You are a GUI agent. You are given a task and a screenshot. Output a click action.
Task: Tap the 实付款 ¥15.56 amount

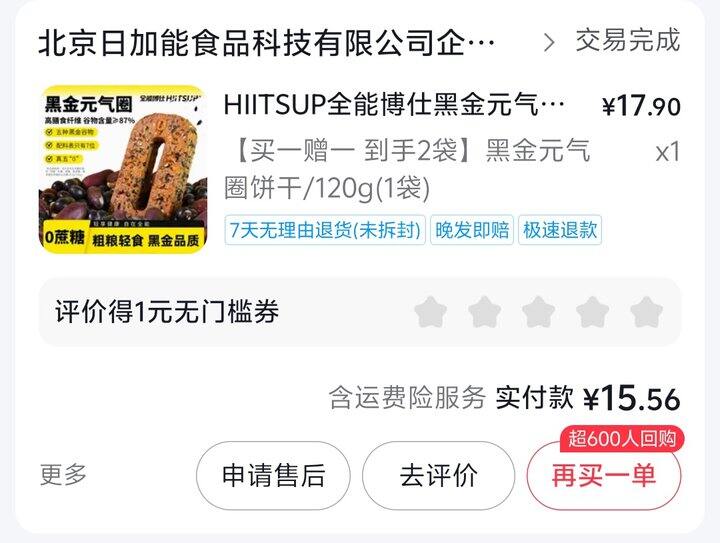(588, 398)
